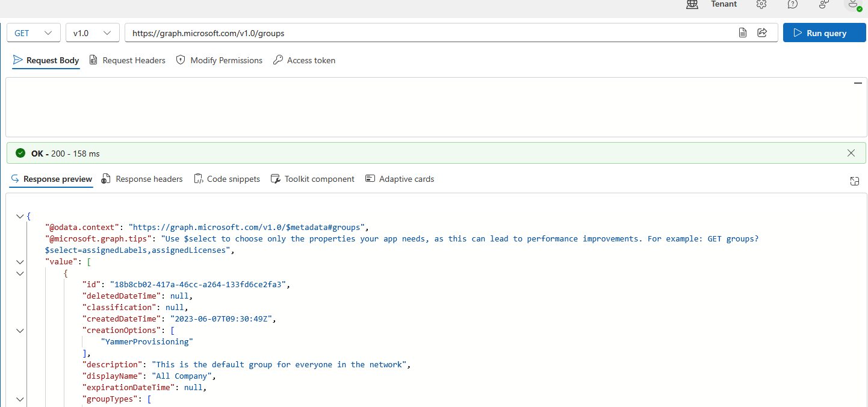Click the "YammerProvisioning" value
Screen dimensions: 868x407
point(147,342)
